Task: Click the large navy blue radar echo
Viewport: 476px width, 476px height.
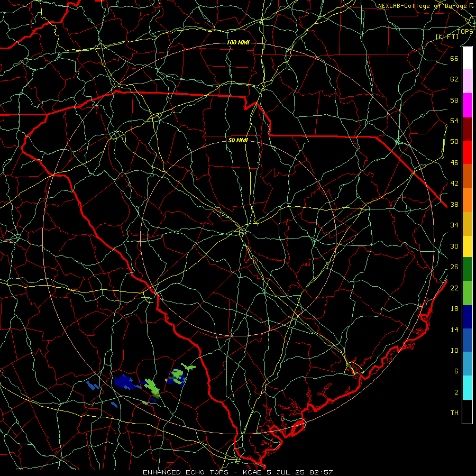Action: tap(125, 382)
